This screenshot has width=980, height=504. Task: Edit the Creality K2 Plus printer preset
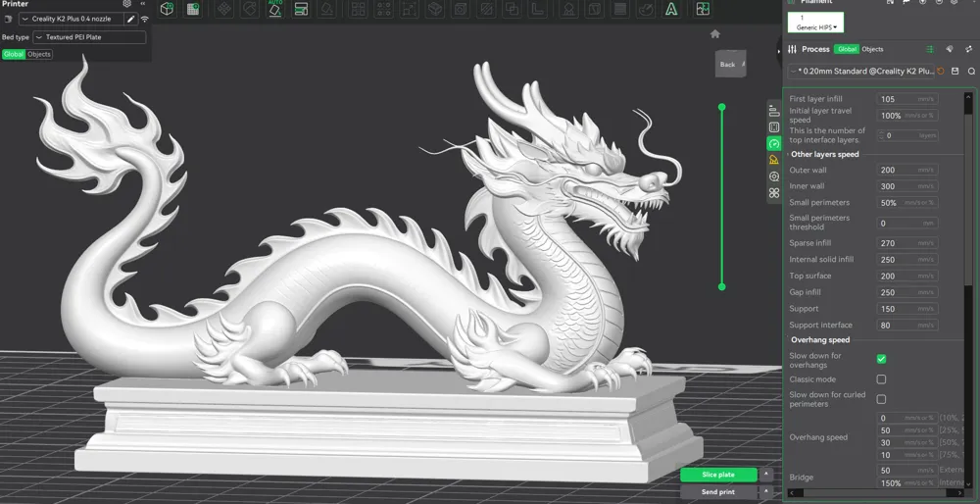[130, 19]
